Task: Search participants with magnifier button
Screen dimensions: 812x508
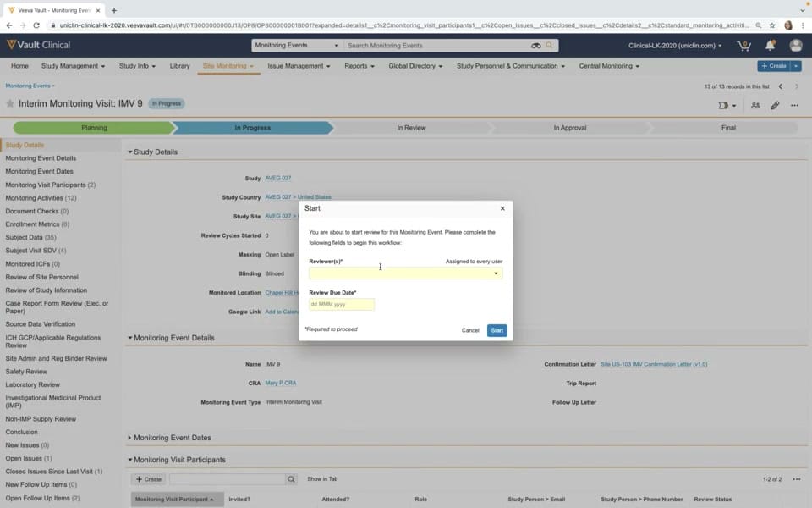Action: 291,479
